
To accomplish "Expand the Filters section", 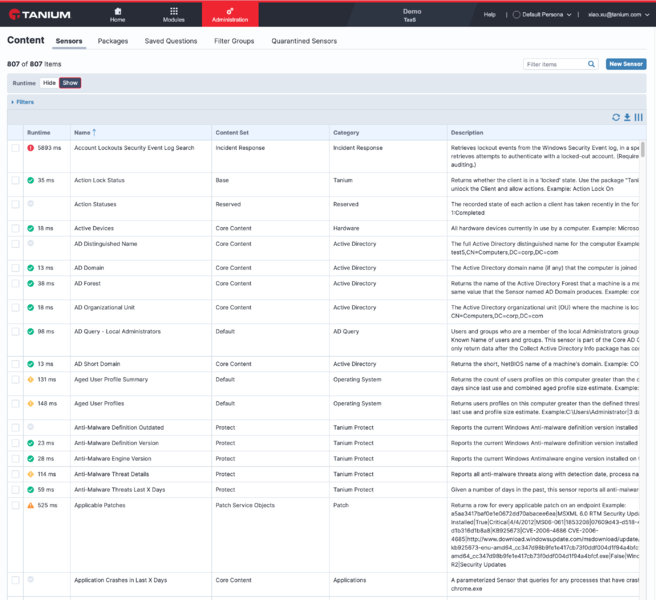I will 23,102.
